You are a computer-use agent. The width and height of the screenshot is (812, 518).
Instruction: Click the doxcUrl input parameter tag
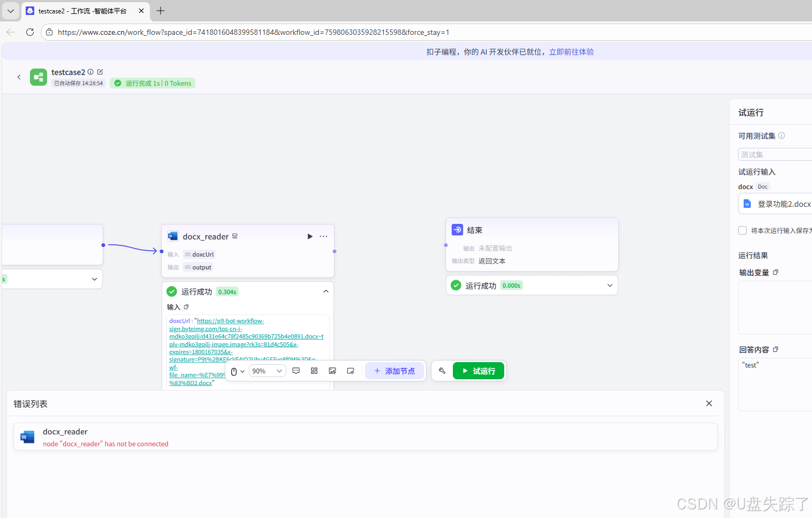click(199, 254)
